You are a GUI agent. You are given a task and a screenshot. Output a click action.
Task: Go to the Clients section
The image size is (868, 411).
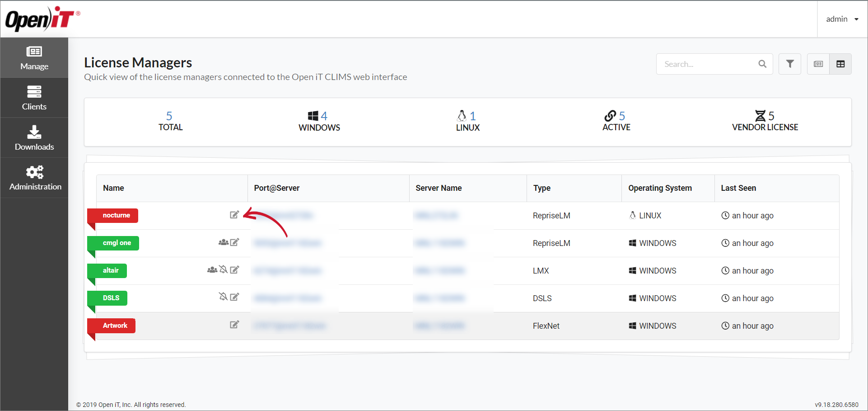point(34,97)
